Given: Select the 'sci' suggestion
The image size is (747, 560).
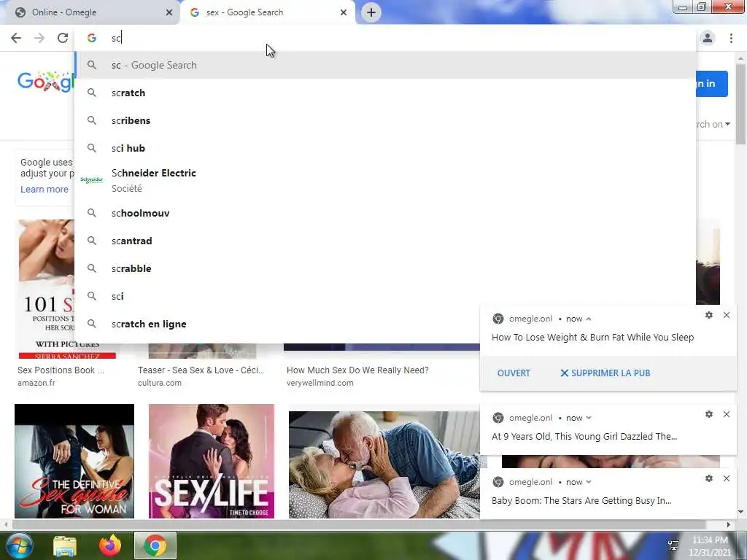Looking at the screenshot, I should tap(386, 296).
